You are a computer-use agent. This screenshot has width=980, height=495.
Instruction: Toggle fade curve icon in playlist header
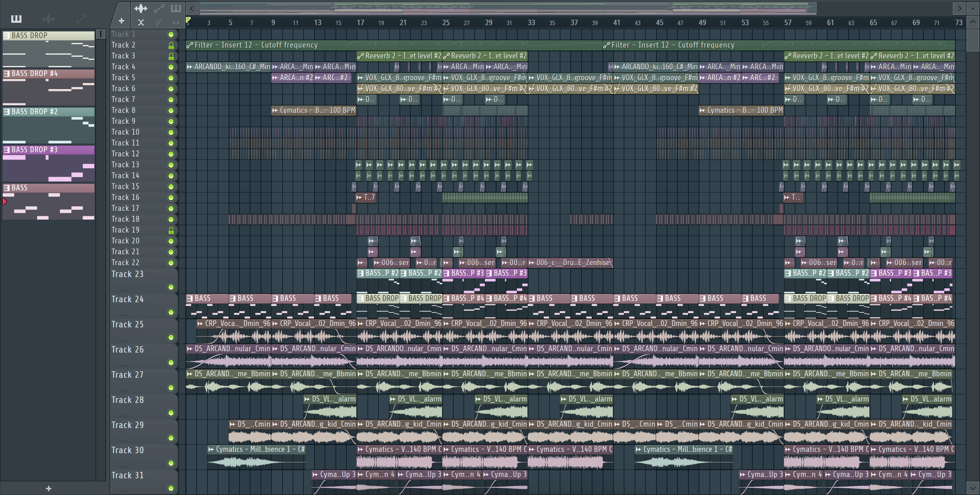[x=159, y=22]
